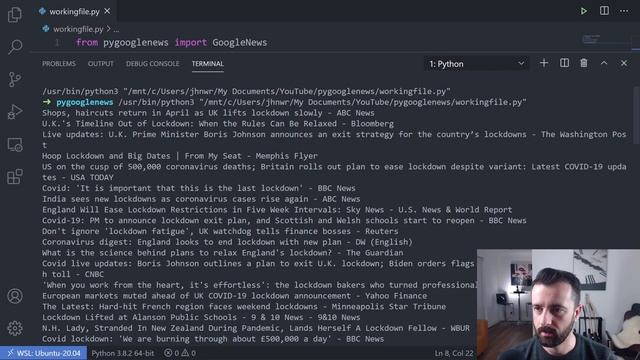Image resolution: width=640 pixels, height=360 pixels.
Task: Split the editor to the right
Action: coord(604,11)
